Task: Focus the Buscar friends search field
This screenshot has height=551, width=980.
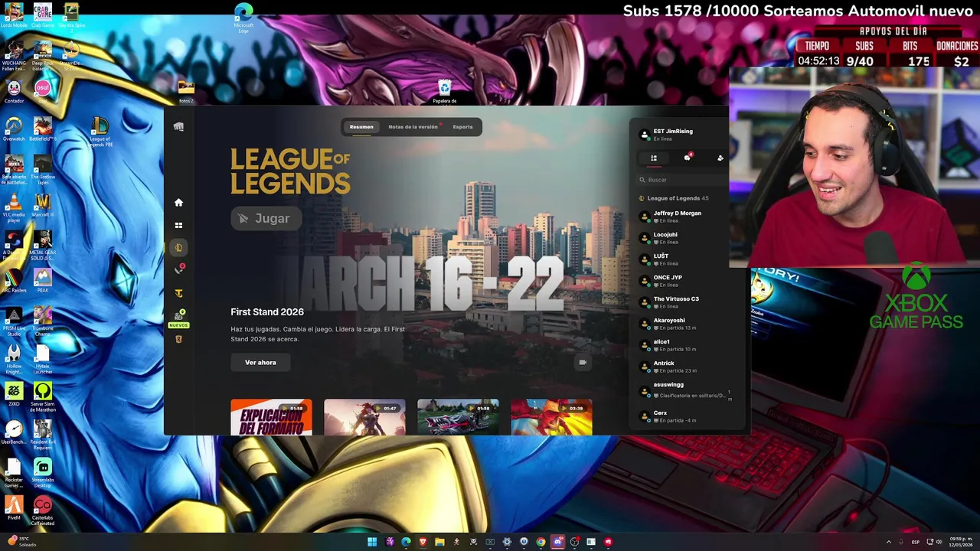Action: click(683, 180)
